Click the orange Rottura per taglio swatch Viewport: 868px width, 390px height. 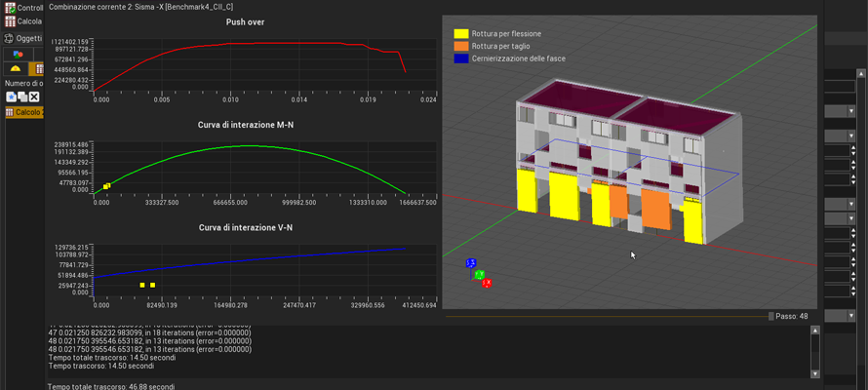tap(461, 46)
